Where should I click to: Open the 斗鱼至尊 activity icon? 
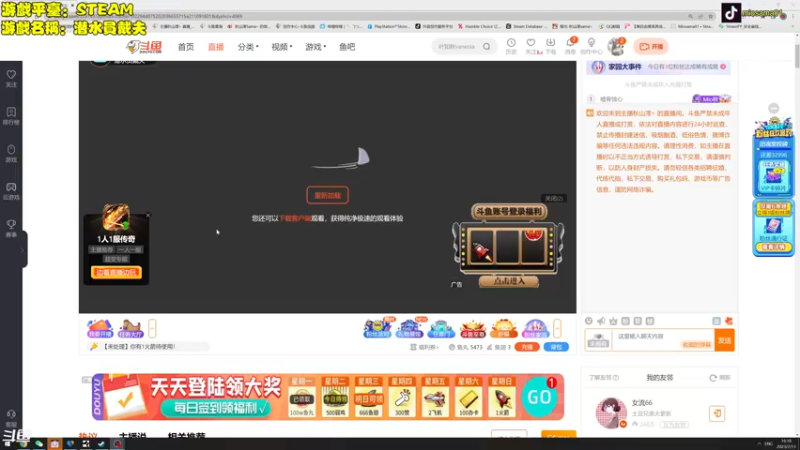tap(473, 329)
